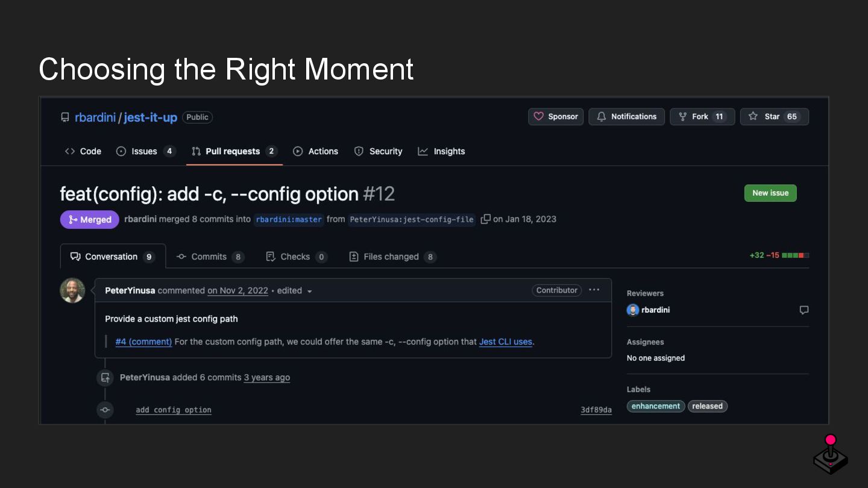868x488 pixels.
Task: Open the 'add config option' commit
Action: point(174,410)
